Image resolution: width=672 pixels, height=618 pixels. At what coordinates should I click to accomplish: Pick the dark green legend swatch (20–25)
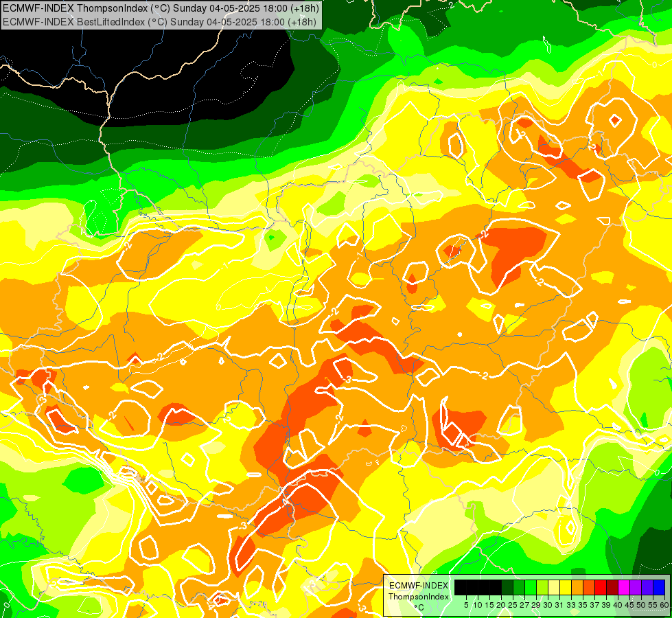click(x=507, y=587)
